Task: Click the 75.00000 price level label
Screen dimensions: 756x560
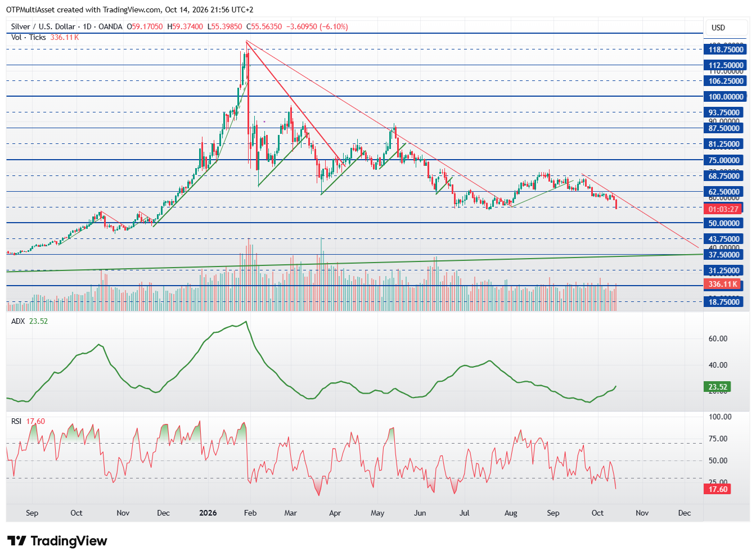Action: 723,160
